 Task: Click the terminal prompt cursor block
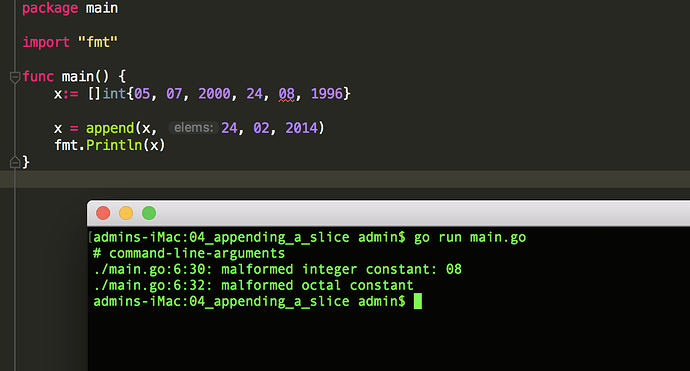click(418, 301)
